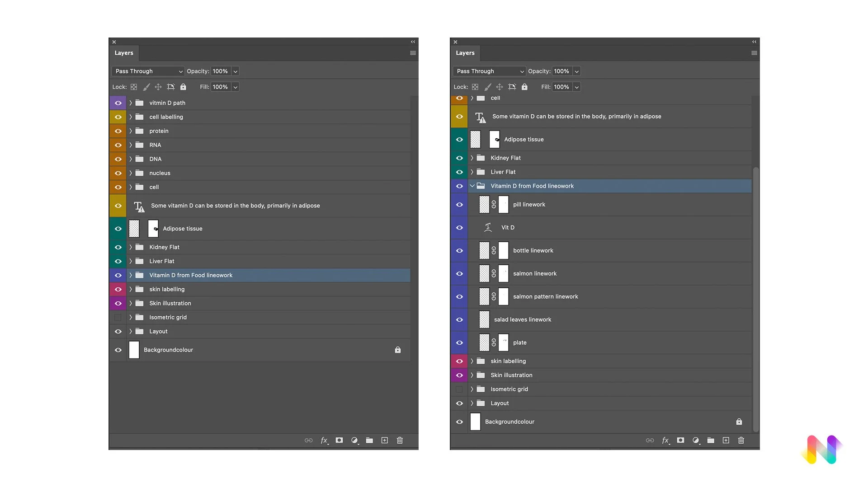The height and width of the screenshot is (488, 868).
Task: Click add layer mask icon in right panel
Action: click(680, 440)
